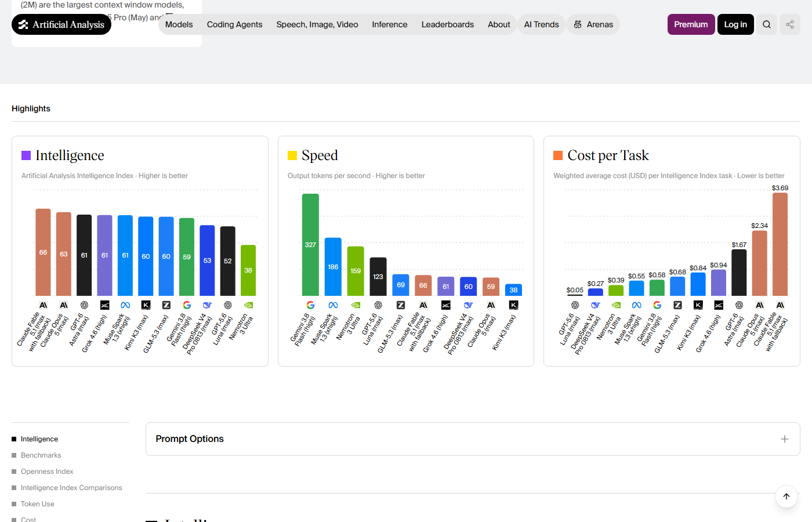The height and width of the screenshot is (522, 812).
Task: Go to the AI Trends page
Action: tap(542, 24)
